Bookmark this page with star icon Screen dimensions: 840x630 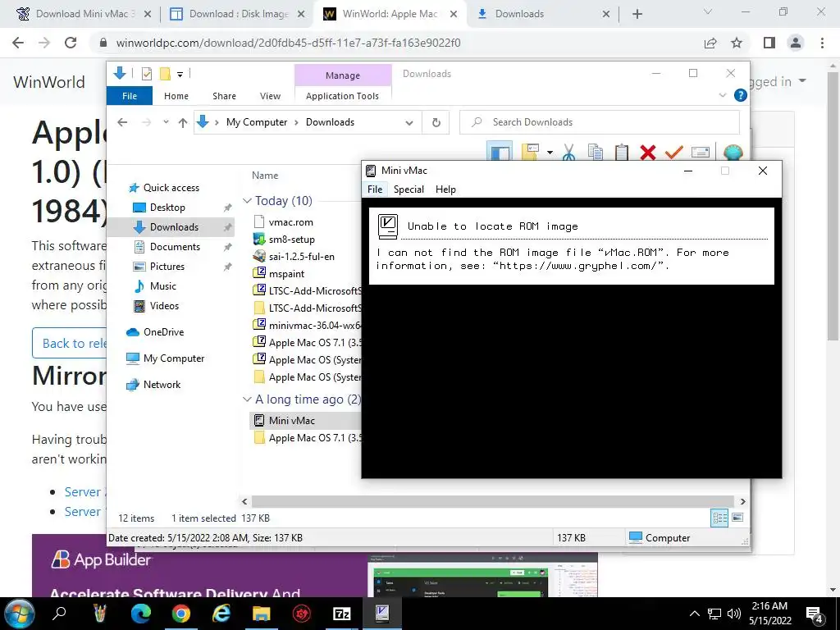(x=737, y=43)
